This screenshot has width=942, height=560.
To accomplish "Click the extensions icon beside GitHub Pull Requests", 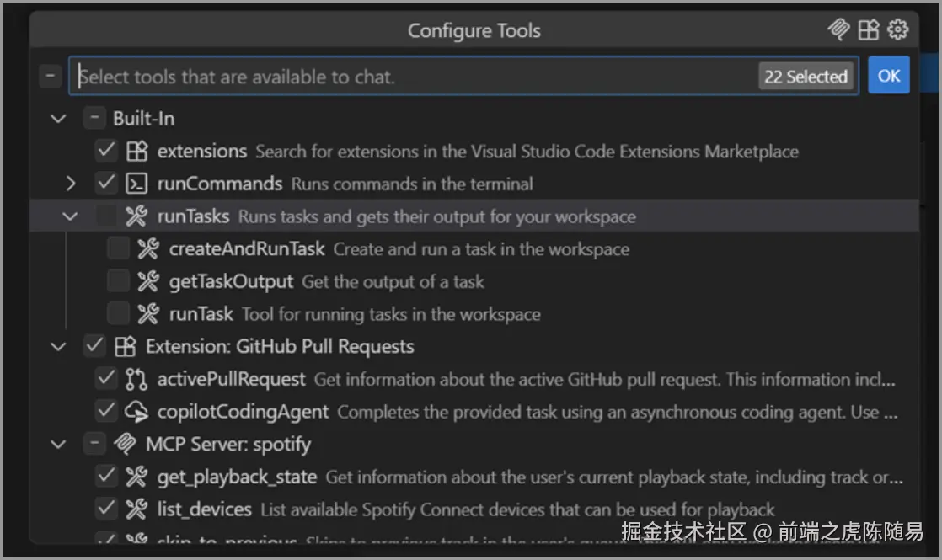I will 125,346.
